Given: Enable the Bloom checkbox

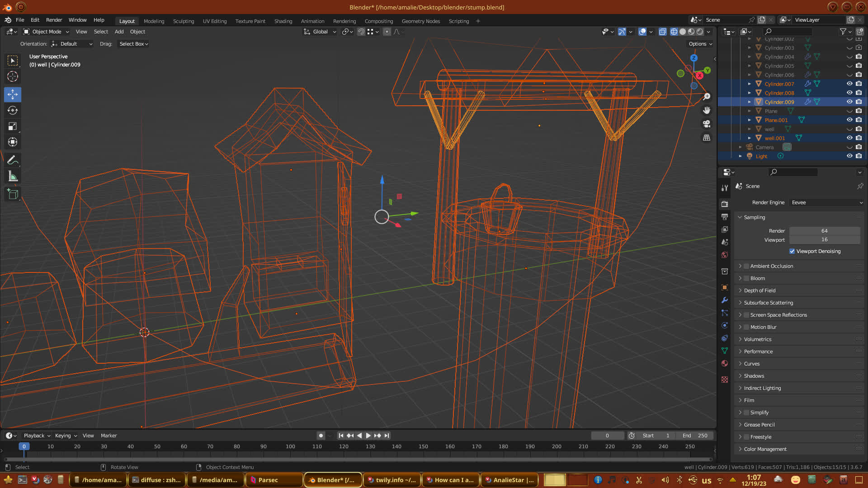Looking at the screenshot, I should 746,278.
